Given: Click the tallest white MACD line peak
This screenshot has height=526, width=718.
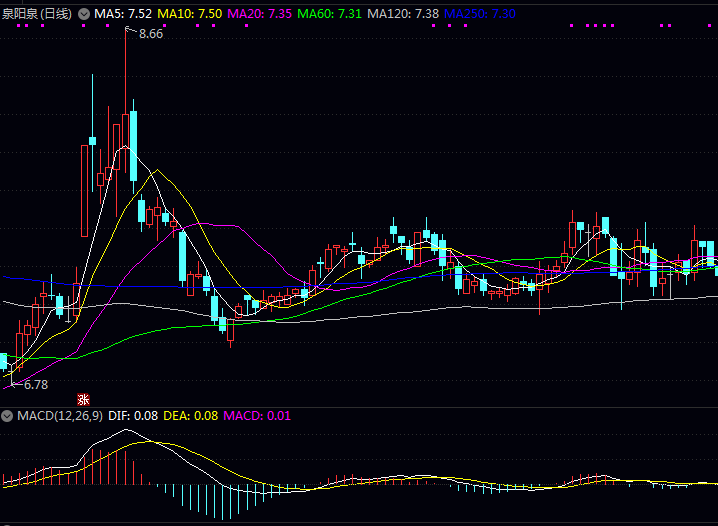Looking at the screenshot, I should (x=126, y=431).
